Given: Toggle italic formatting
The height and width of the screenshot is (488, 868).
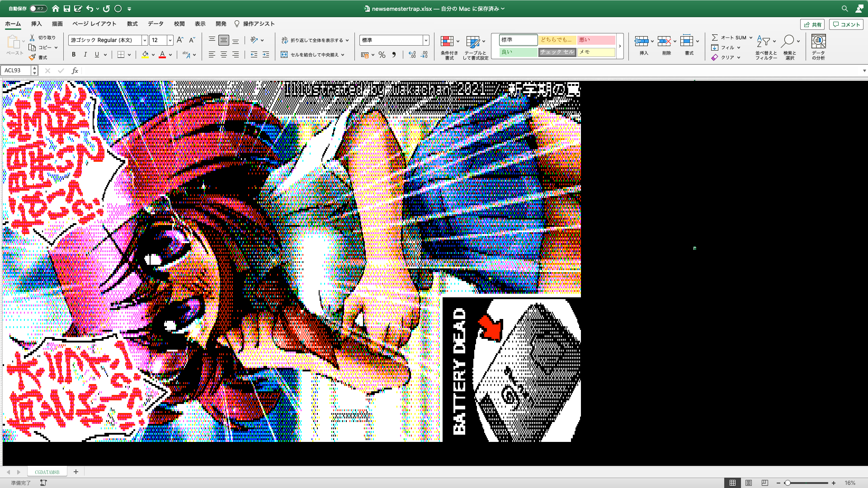Looking at the screenshot, I should click(85, 55).
